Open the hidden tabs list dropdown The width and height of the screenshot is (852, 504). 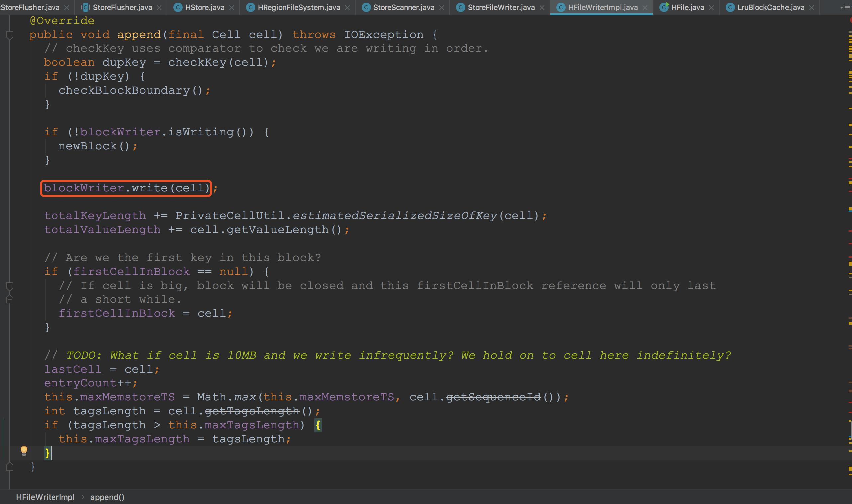click(x=845, y=8)
